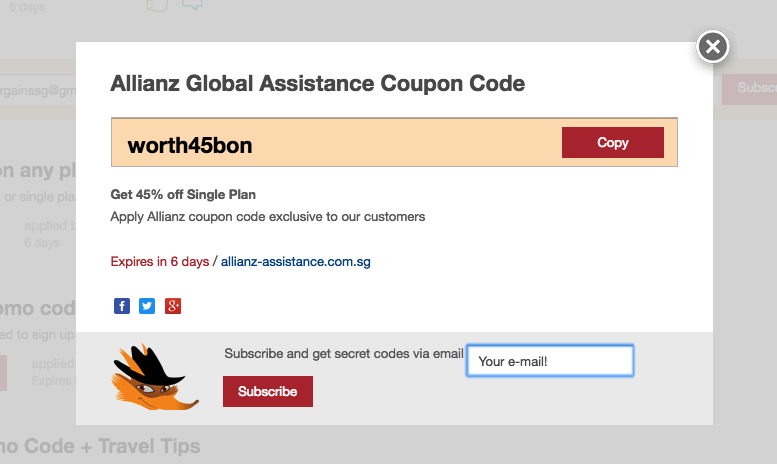Share the coupon on Google Plus
The image size is (777, 464).
point(173,306)
